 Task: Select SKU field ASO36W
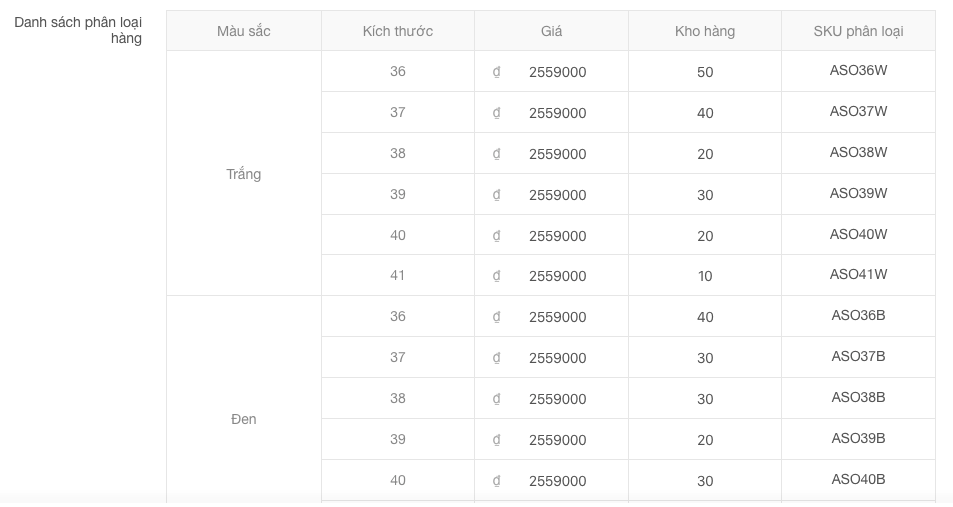pyautogui.click(x=858, y=71)
